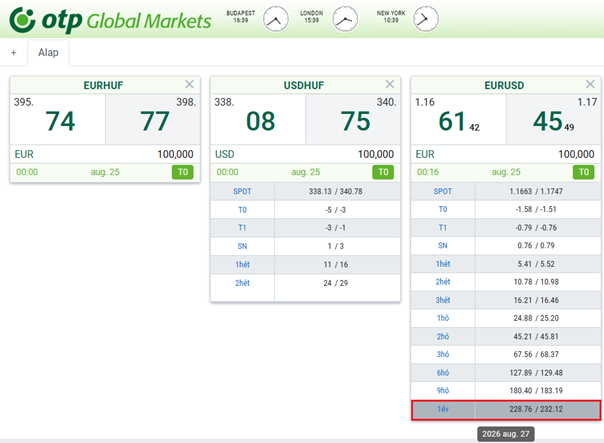604x443 pixels.
Task: Select T1 row in EURUSD table
Action: [x=506, y=228]
